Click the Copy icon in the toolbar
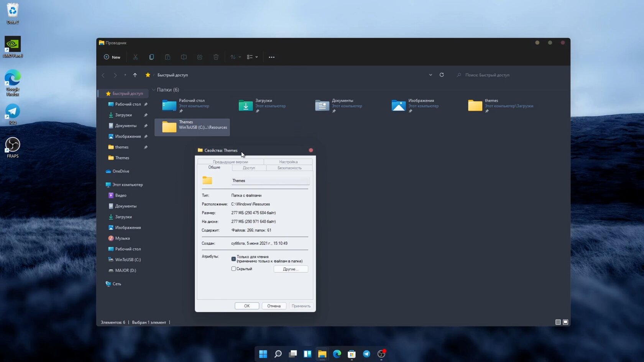 [x=151, y=57]
